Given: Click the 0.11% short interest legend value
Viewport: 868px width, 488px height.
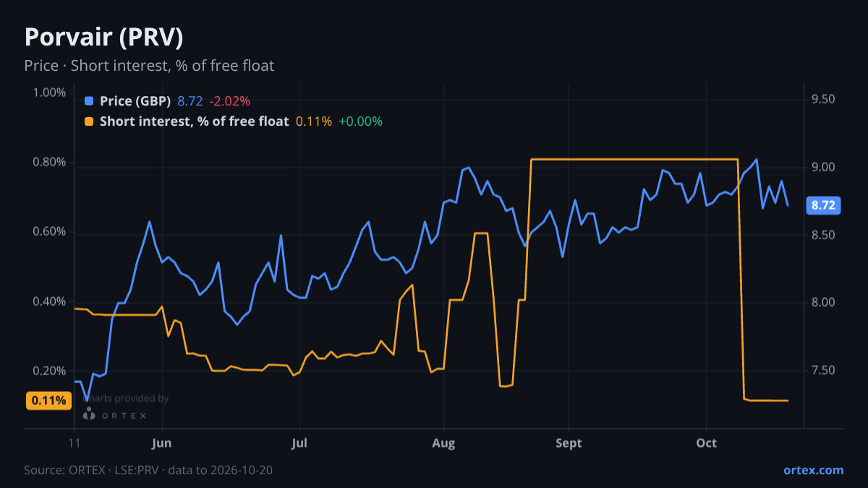Looking at the screenshot, I should [314, 121].
